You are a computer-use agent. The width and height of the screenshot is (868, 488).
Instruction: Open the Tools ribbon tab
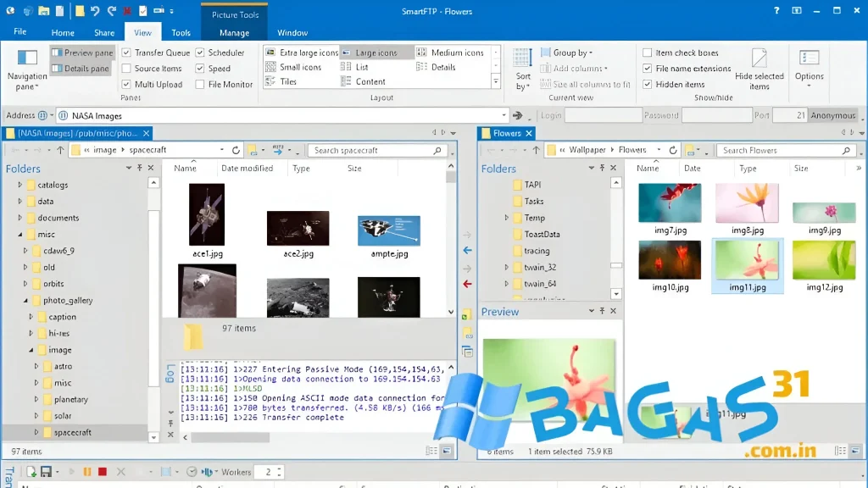(x=181, y=33)
